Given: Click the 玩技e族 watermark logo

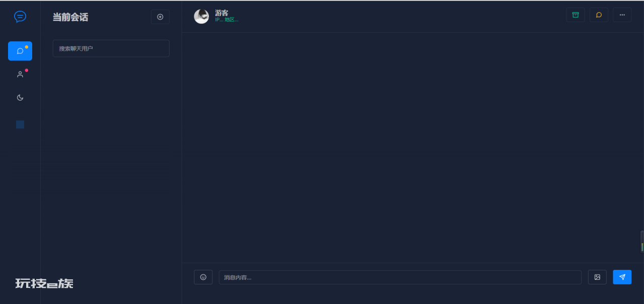Looking at the screenshot, I should [x=44, y=283].
